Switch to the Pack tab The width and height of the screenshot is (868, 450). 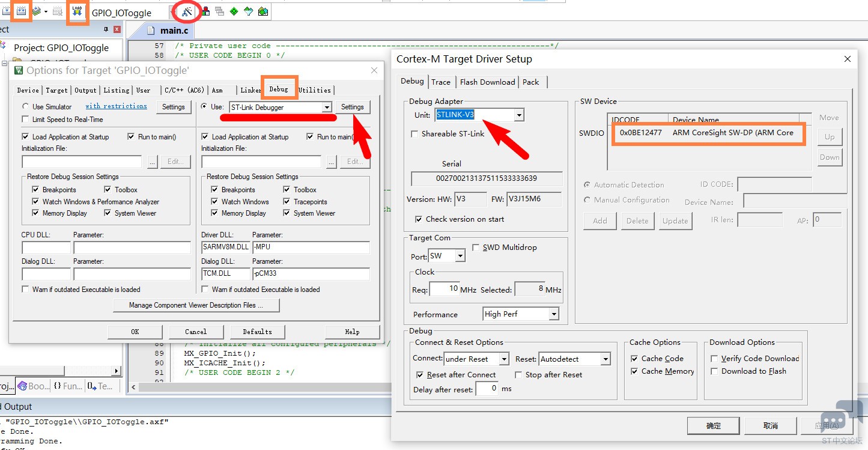(531, 82)
